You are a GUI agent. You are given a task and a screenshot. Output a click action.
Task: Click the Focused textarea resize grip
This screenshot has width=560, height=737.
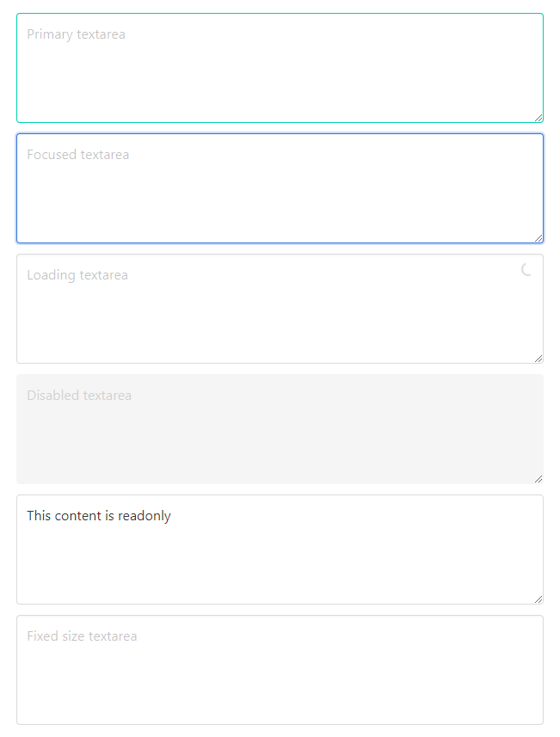(x=538, y=238)
